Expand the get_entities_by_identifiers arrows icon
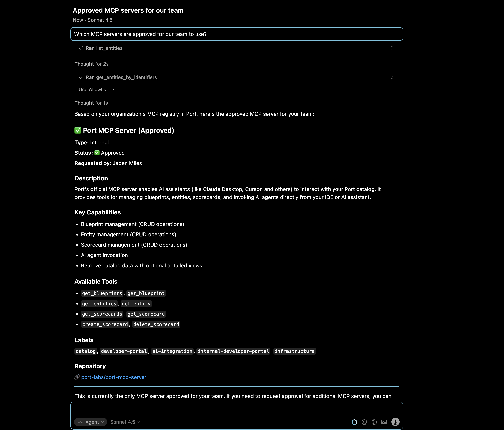The height and width of the screenshot is (430, 504). tap(392, 77)
